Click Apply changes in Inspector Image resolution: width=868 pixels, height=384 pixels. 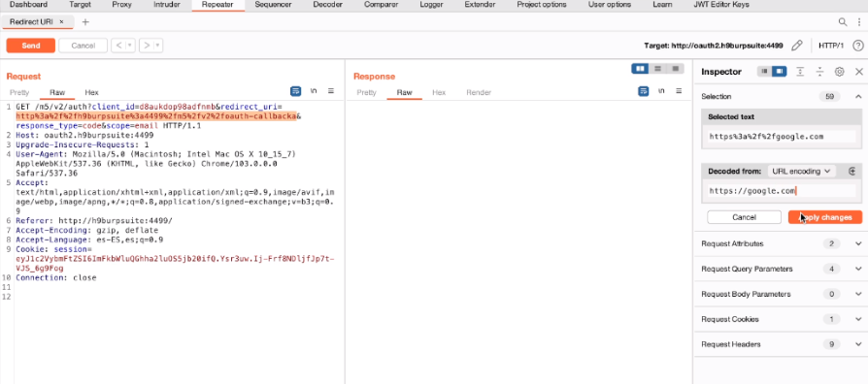pos(825,217)
